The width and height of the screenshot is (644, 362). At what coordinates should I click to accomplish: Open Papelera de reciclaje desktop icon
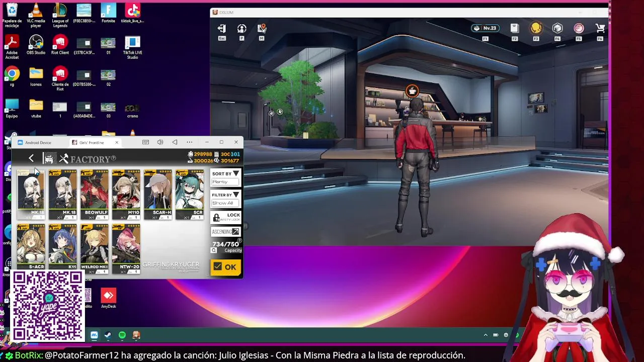pyautogui.click(x=12, y=15)
